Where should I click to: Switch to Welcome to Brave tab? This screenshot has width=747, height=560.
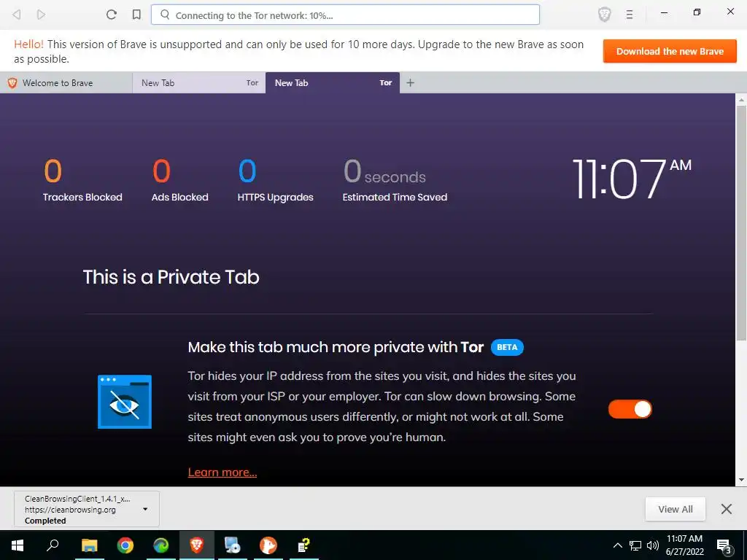[66, 83]
